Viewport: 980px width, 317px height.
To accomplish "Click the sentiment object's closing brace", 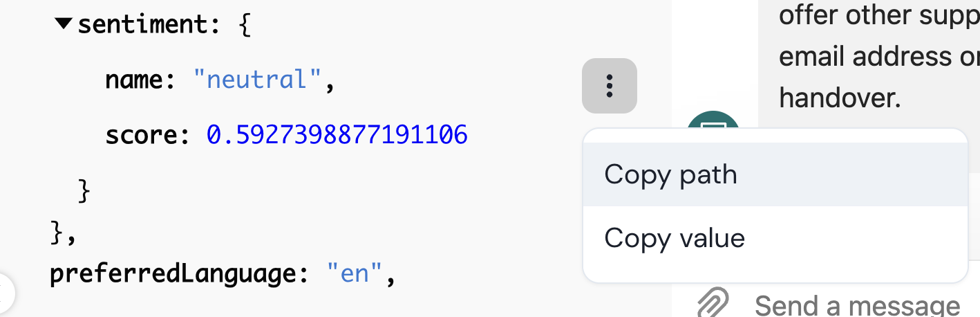I will tap(84, 190).
